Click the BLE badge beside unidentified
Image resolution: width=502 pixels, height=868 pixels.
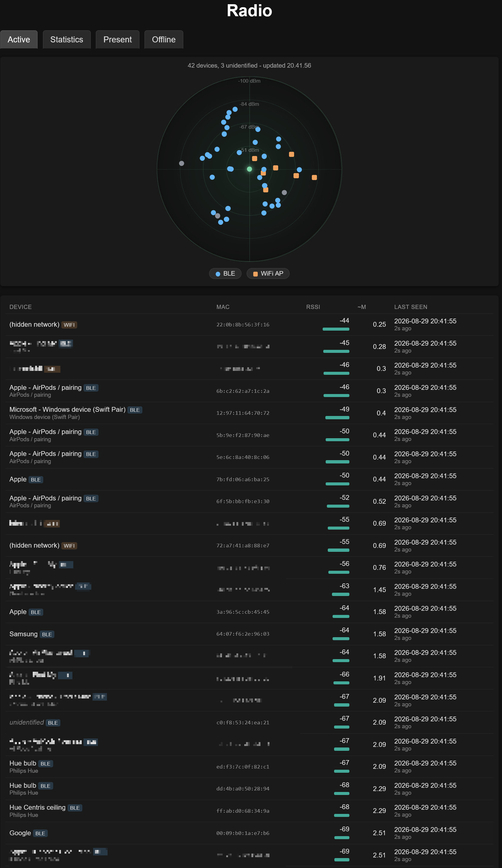(x=53, y=723)
